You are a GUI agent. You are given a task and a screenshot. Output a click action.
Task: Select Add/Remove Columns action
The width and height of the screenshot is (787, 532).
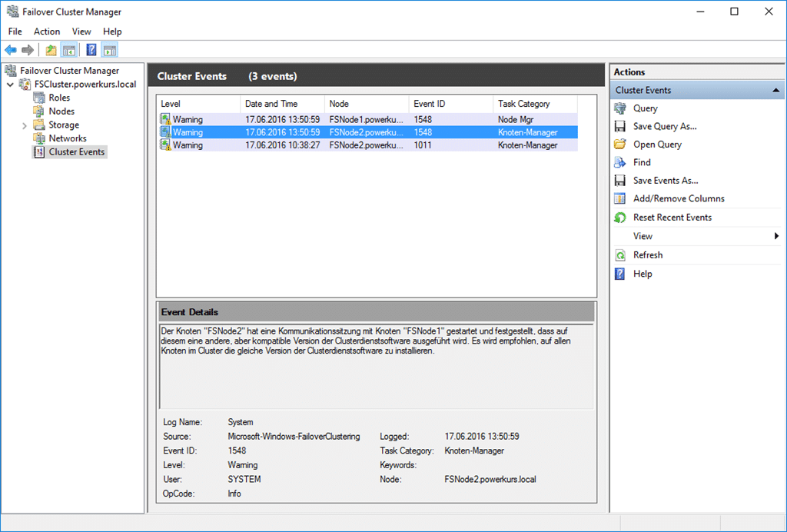coord(679,199)
